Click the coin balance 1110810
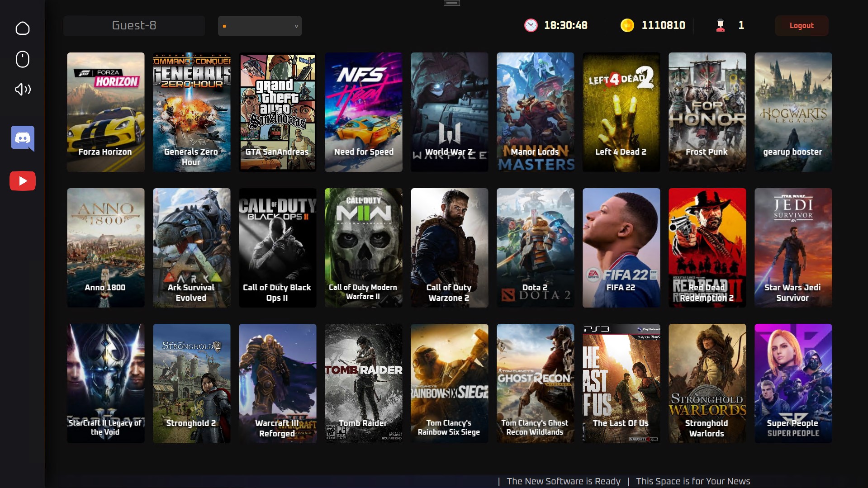This screenshot has width=868, height=488. click(664, 25)
